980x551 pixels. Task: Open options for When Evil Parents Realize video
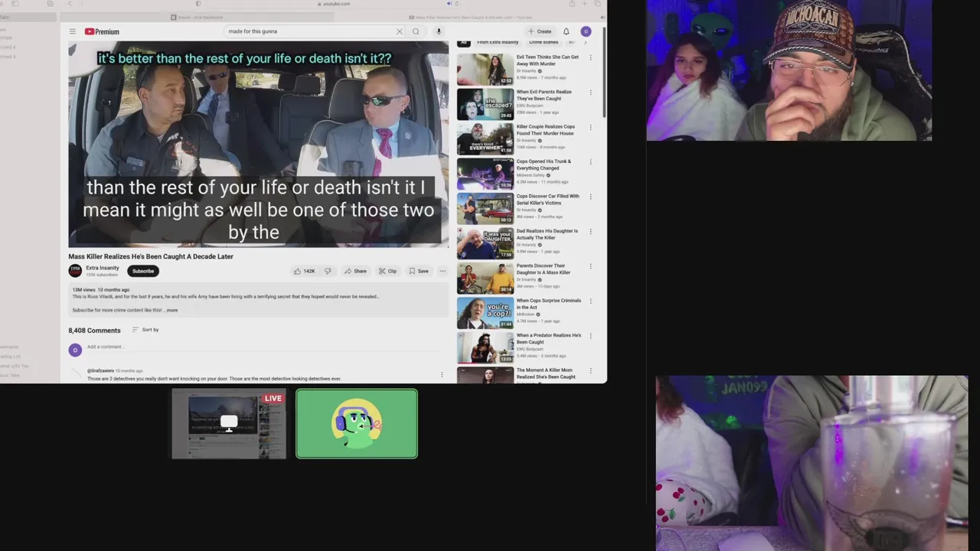click(590, 93)
